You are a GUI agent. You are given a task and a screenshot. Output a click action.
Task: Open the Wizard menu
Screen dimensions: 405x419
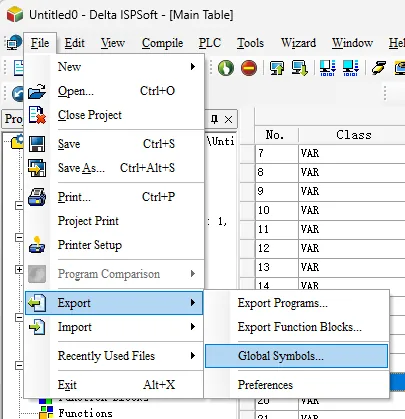298,43
